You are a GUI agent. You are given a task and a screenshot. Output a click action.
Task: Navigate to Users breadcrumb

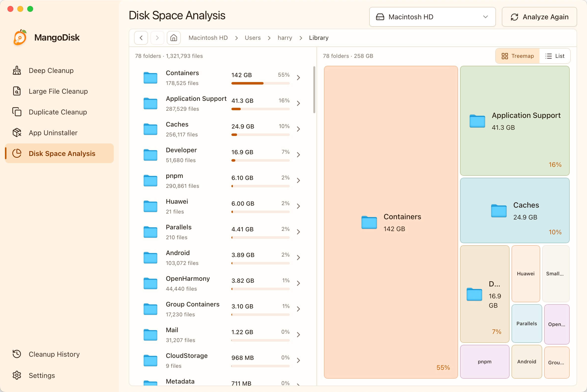coord(253,38)
